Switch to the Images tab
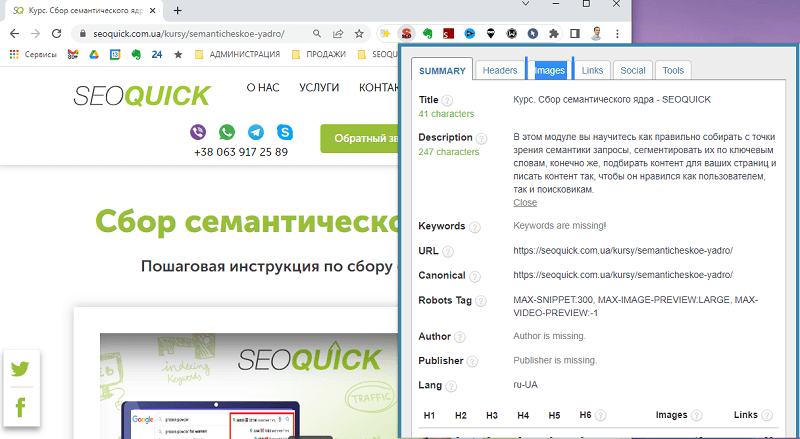This screenshot has height=439, width=800. (550, 70)
